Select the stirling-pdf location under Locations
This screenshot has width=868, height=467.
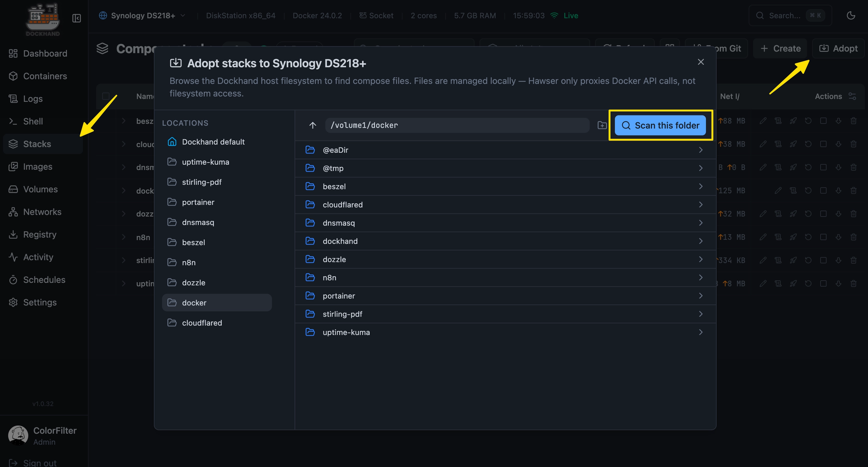pyautogui.click(x=217, y=182)
